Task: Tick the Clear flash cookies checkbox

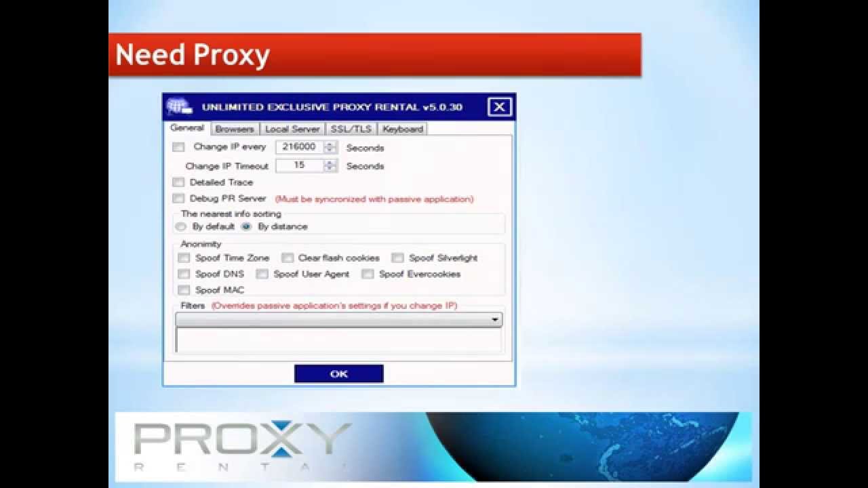Action: pyautogui.click(x=288, y=258)
